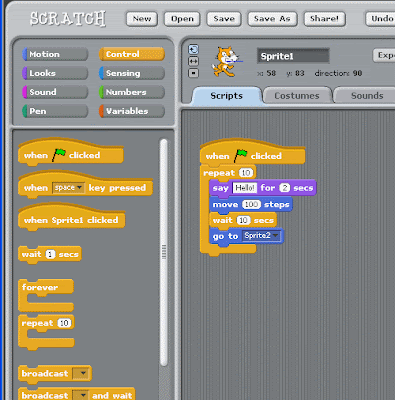
Task: Open the Pen blocks category
Action: click(x=55, y=111)
